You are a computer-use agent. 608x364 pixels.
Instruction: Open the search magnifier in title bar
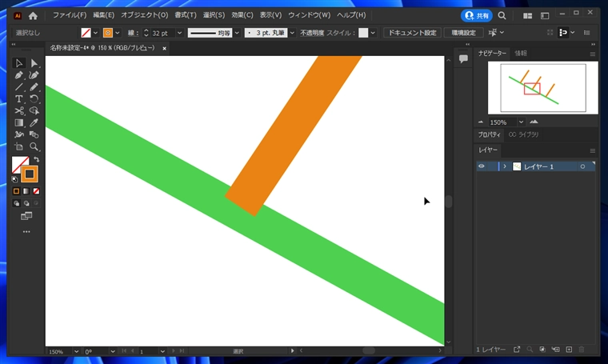click(502, 15)
